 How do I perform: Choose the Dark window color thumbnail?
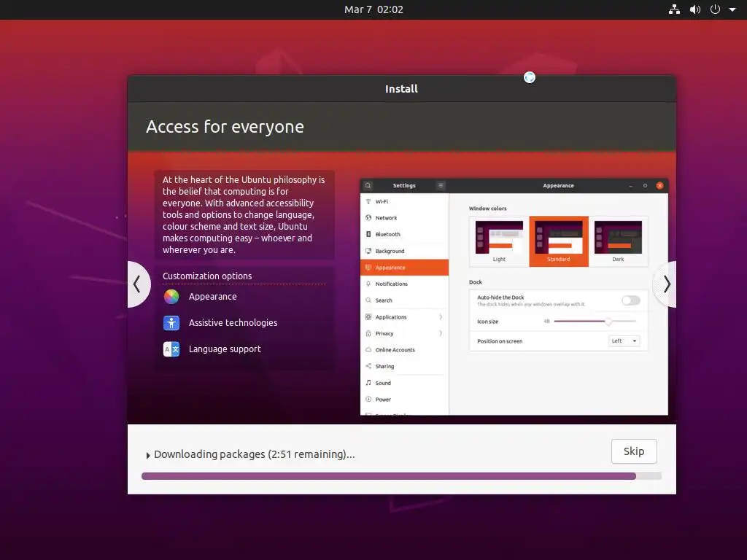coord(618,241)
